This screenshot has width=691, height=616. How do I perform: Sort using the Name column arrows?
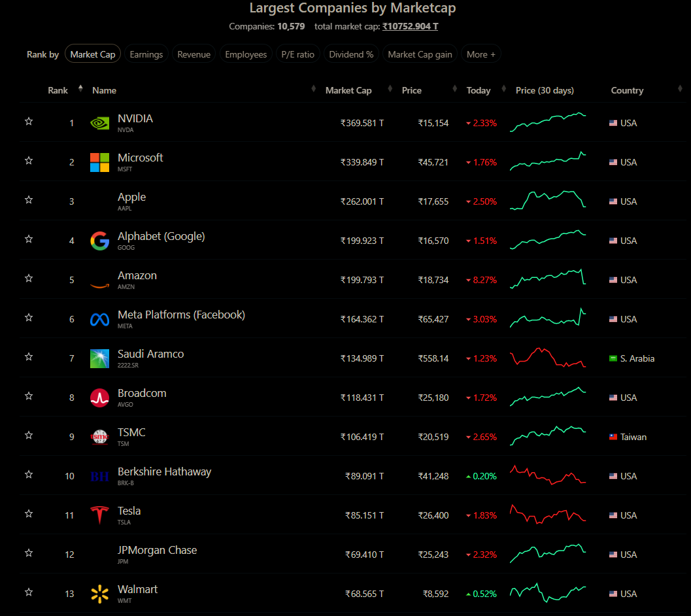[313, 89]
